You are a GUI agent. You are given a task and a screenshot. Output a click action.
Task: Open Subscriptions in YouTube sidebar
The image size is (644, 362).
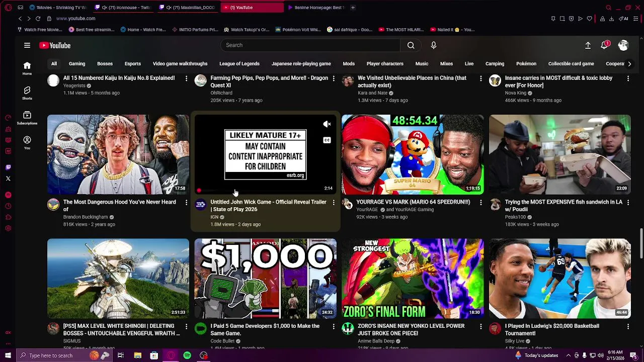27,118
